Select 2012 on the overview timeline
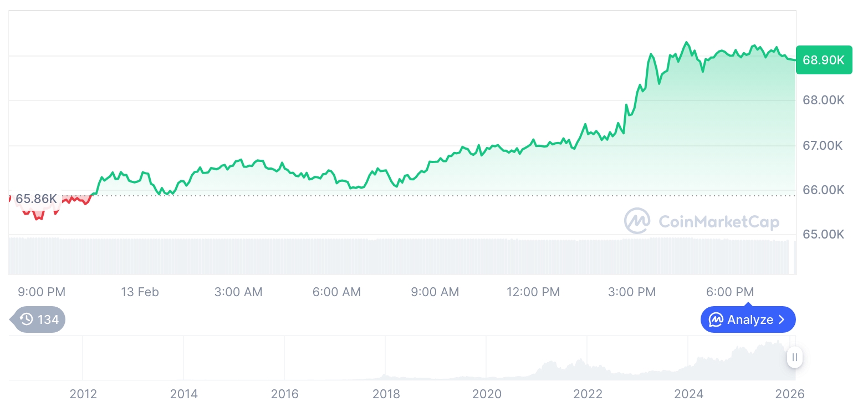The height and width of the screenshot is (406, 868). tap(83, 394)
